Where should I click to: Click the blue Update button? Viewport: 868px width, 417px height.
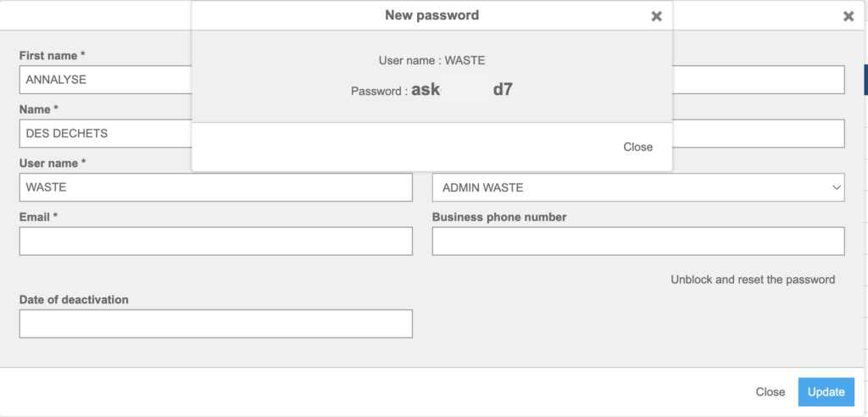(x=826, y=392)
